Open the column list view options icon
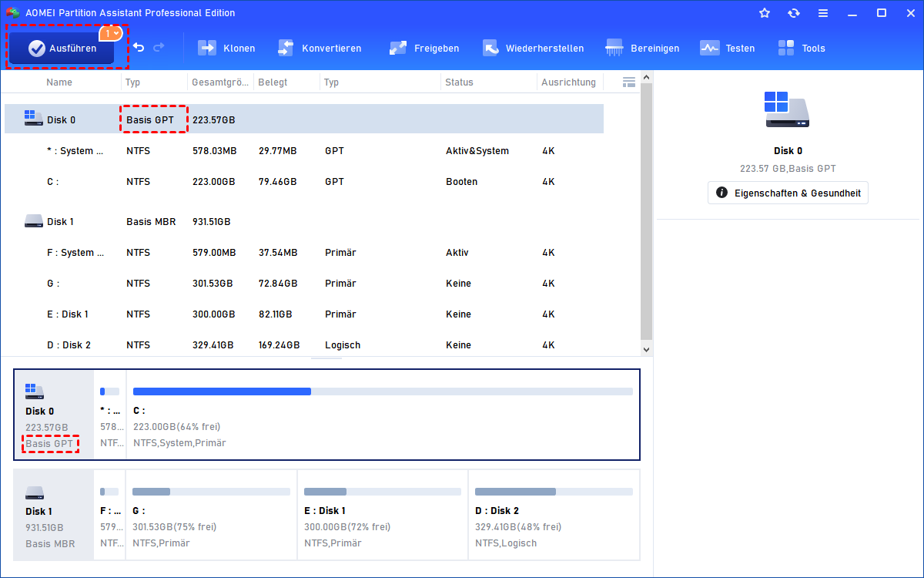The height and width of the screenshot is (578, 924). (x=629, y=82)
